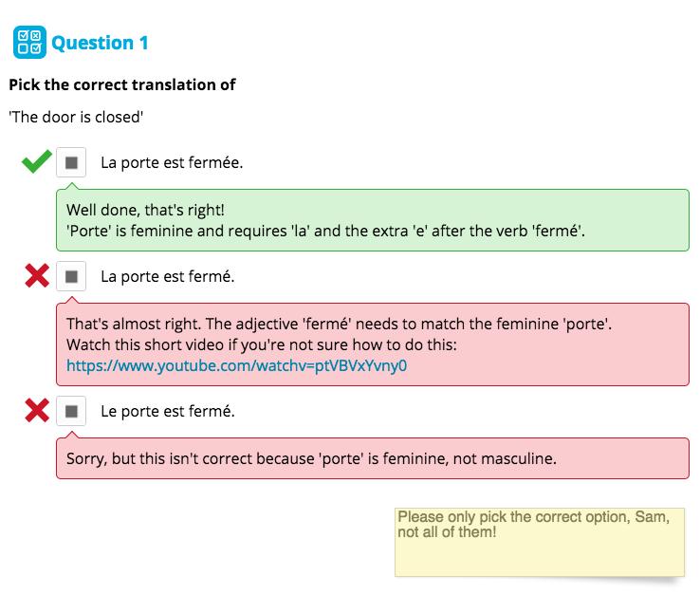The image size is (700, 595).
Task: Select the answer label 'La porte est fermée.'
Action: (x=172, y=162)
